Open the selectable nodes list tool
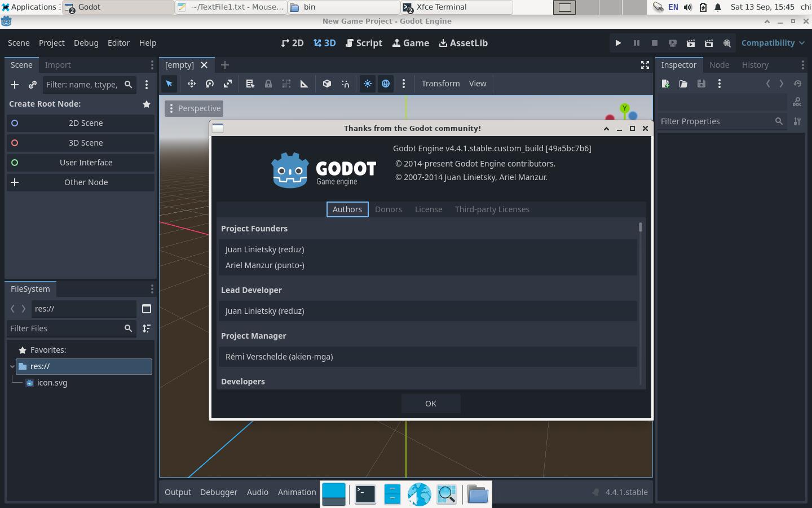 pyautogui.click(x=250, y=84)
